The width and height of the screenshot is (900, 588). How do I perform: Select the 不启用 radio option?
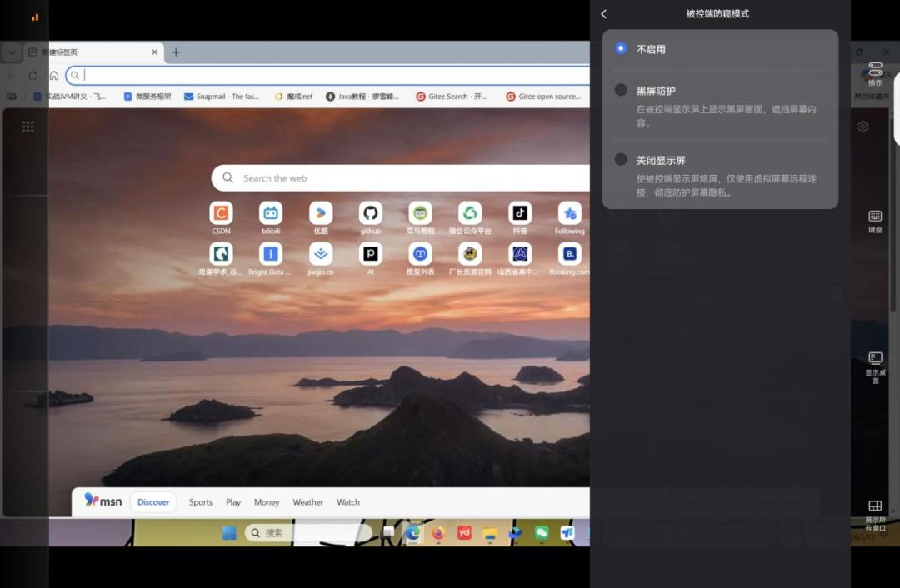click(x=621, y=49)
